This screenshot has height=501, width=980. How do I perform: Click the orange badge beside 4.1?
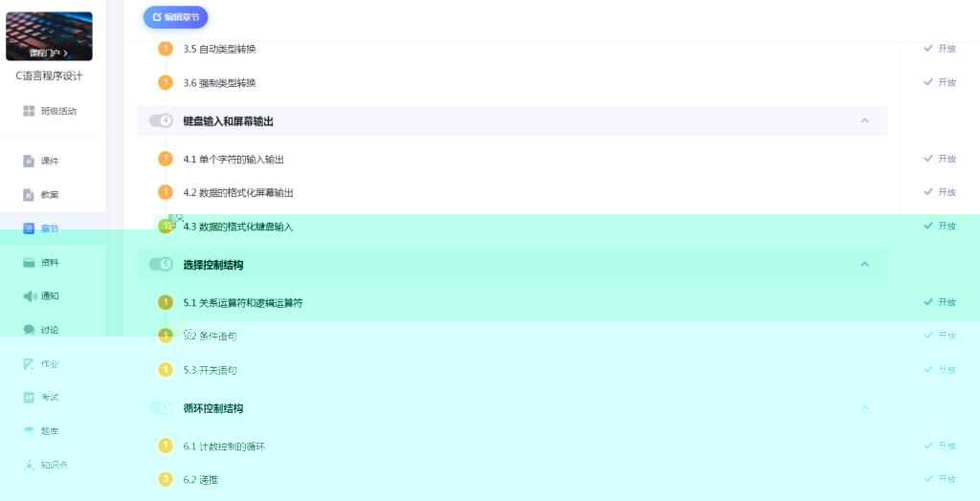[x=165, y=160]
